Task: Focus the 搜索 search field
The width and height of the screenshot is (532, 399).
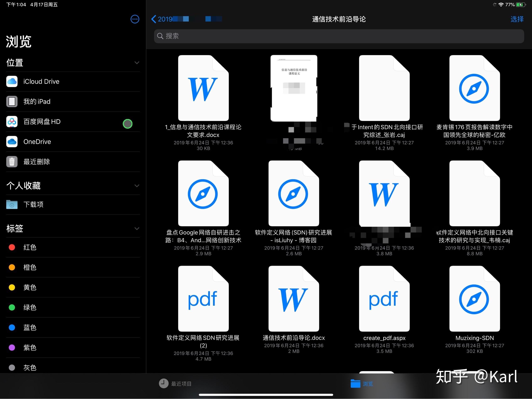Action: click(x=339, y=36)
